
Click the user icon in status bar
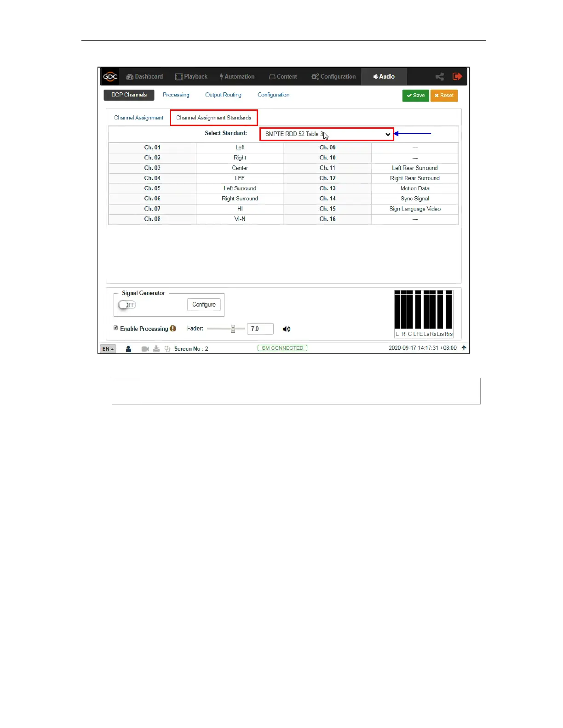coord(128,349)
